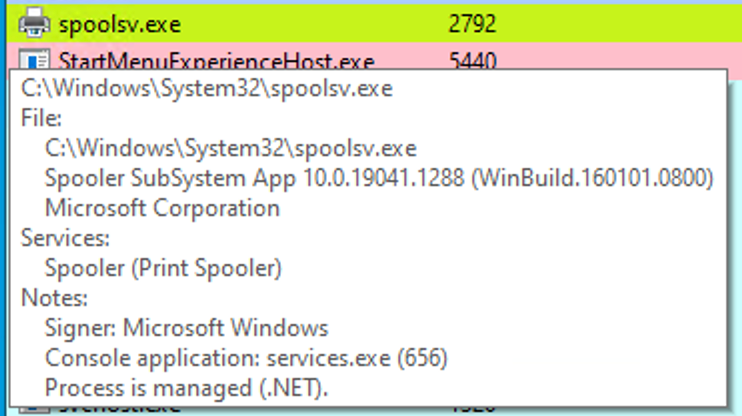Click PID 2792 in the spoolsv row
742x416 pixels.
tap(473, 22)
